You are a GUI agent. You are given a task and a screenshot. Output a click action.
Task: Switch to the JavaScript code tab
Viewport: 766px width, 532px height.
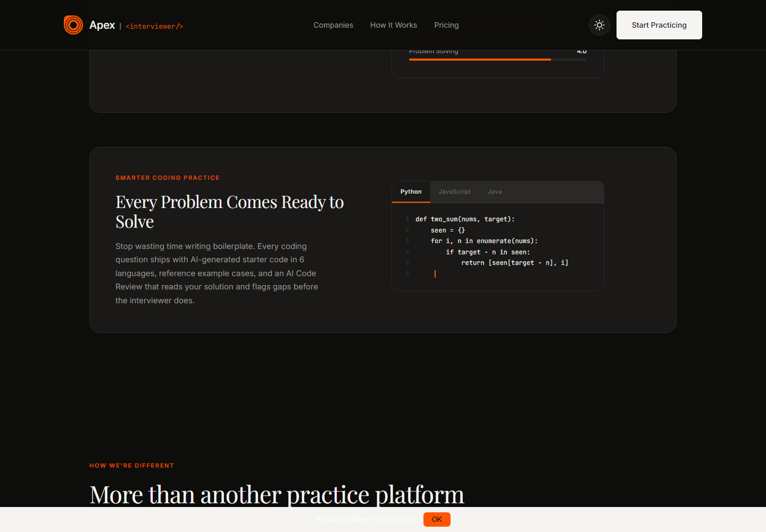click(455, 192)
